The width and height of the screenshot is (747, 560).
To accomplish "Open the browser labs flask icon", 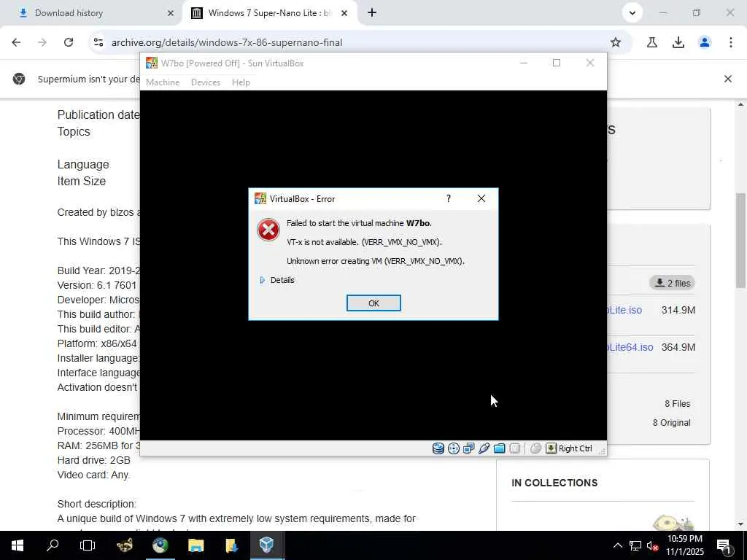I will (x=651, y=42).
